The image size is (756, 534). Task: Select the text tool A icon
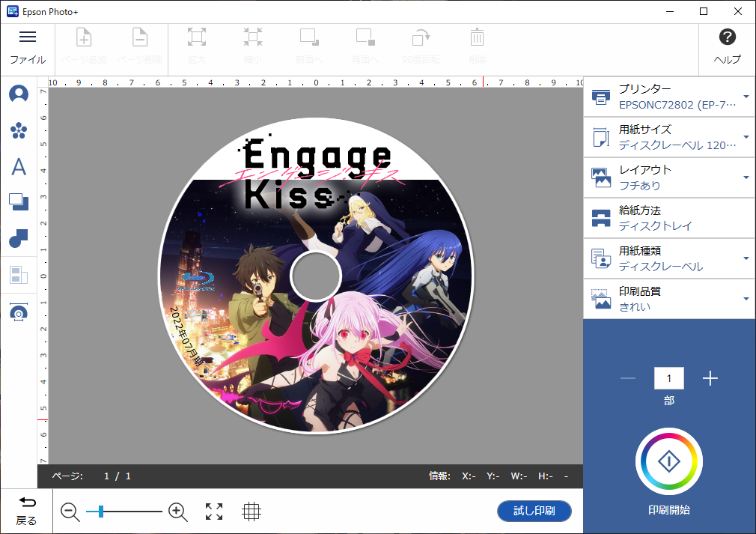coord(19,167)
